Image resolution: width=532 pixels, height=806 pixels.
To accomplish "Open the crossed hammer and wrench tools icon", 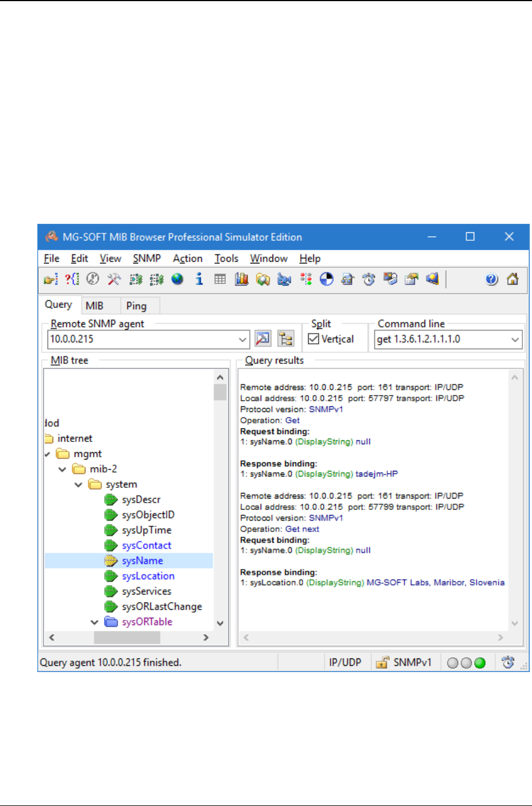I will click(114, 279).
